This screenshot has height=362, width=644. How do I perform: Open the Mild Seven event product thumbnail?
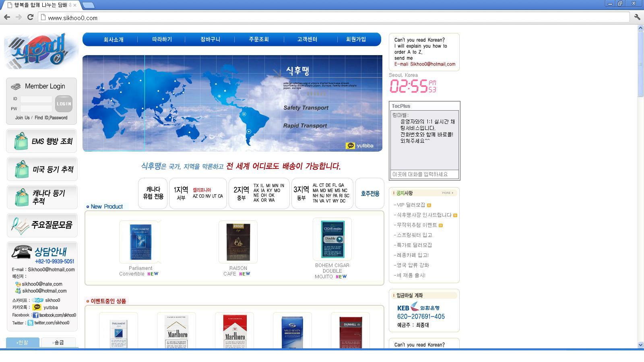pos(292,331)
